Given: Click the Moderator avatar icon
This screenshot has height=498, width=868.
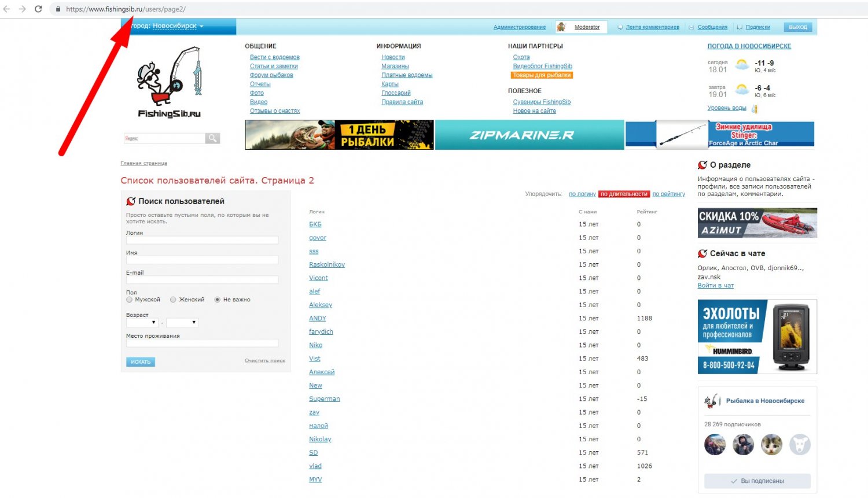Looking at the screenshot, I should [561, 27].
